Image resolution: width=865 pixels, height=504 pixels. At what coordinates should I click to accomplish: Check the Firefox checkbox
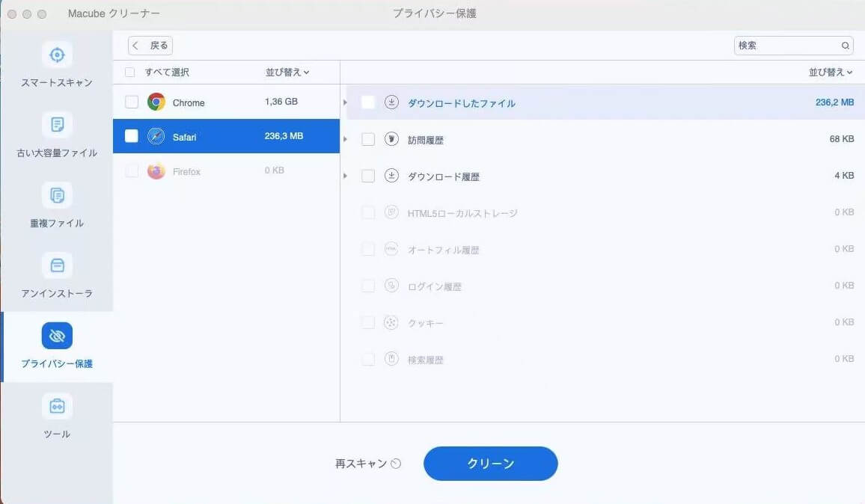(131, 171)
